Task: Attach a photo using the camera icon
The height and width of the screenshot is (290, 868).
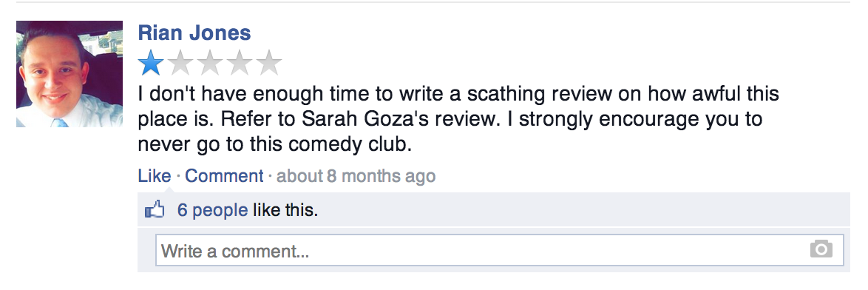Action: click(821, 249)
